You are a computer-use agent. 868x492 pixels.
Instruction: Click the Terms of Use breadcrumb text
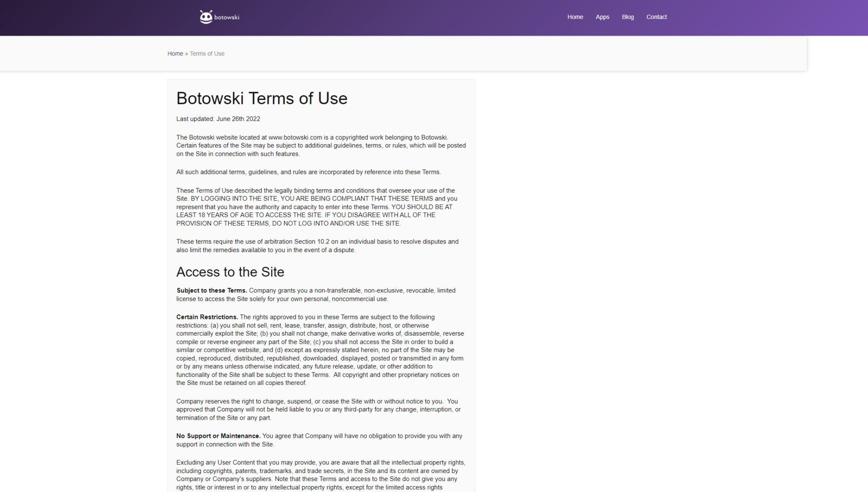207,54
